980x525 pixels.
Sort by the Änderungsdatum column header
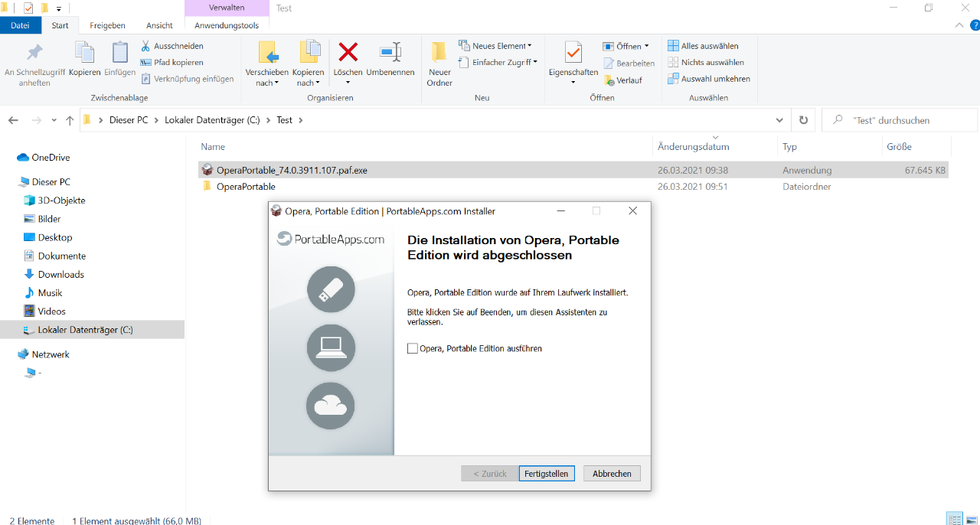pos(693,146)
